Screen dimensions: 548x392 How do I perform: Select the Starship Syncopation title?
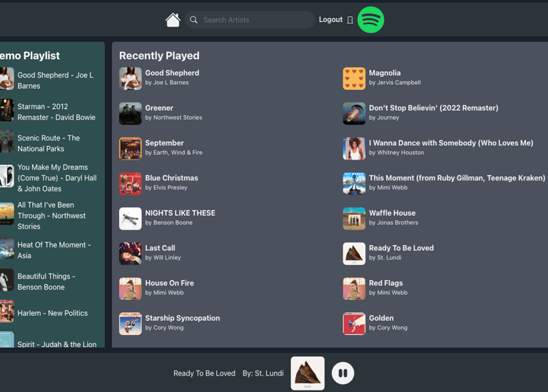(x=183, y=319)
